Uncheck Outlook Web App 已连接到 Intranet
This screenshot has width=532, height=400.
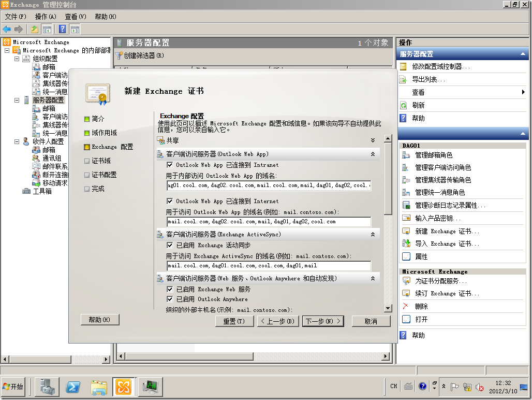click(x=170, y=165)
